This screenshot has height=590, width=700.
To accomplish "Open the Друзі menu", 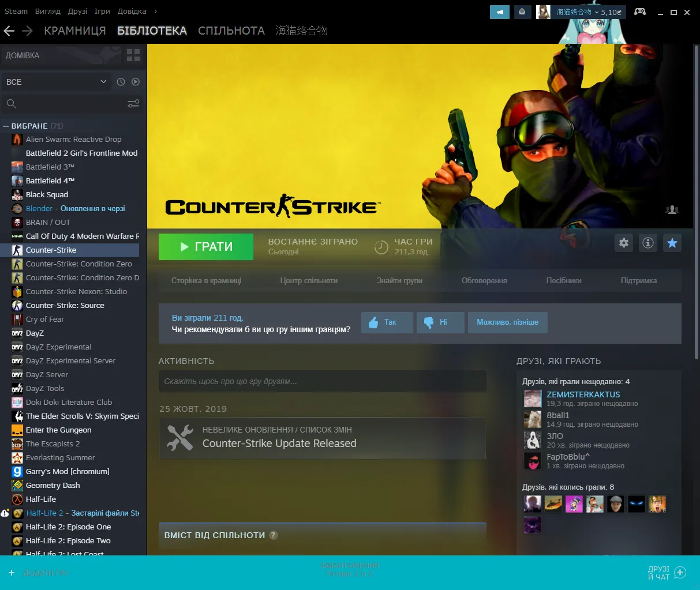I will coord(77,11).
